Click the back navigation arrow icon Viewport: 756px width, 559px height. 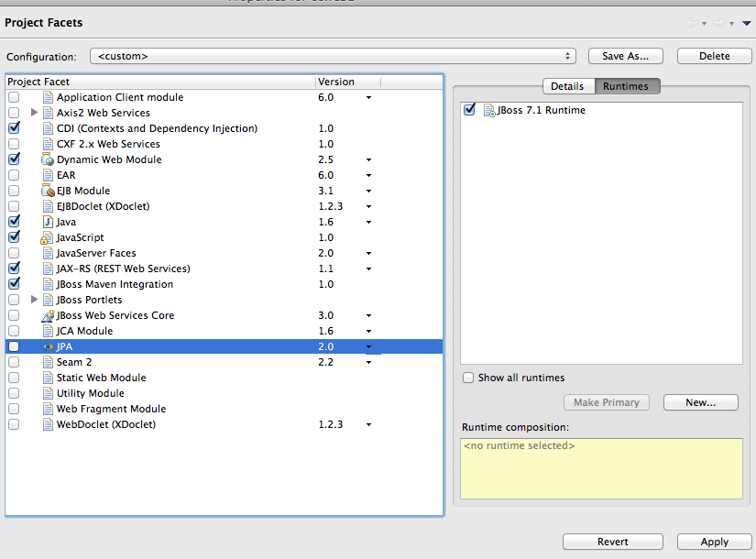tap(692, 23)
